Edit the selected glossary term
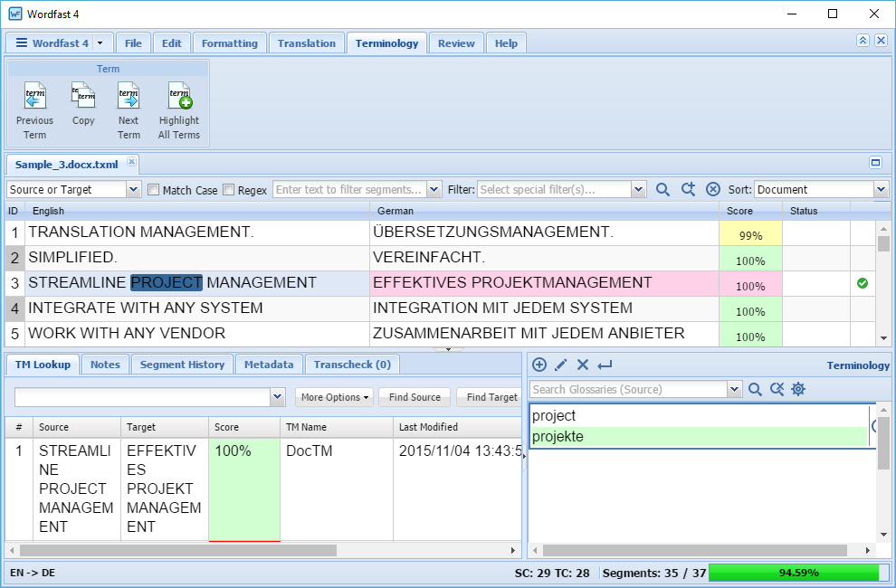 (561, 365)
